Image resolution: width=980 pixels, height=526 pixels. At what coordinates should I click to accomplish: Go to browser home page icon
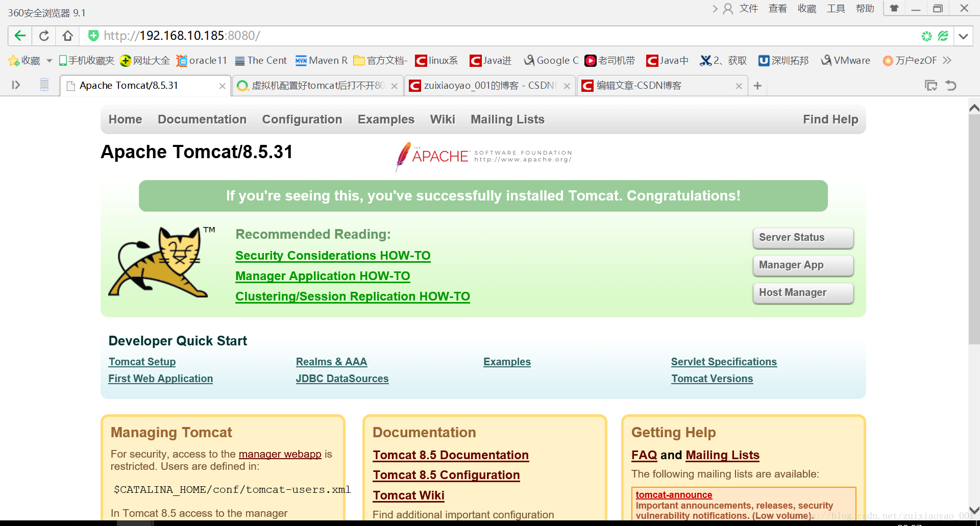(68, 36)
